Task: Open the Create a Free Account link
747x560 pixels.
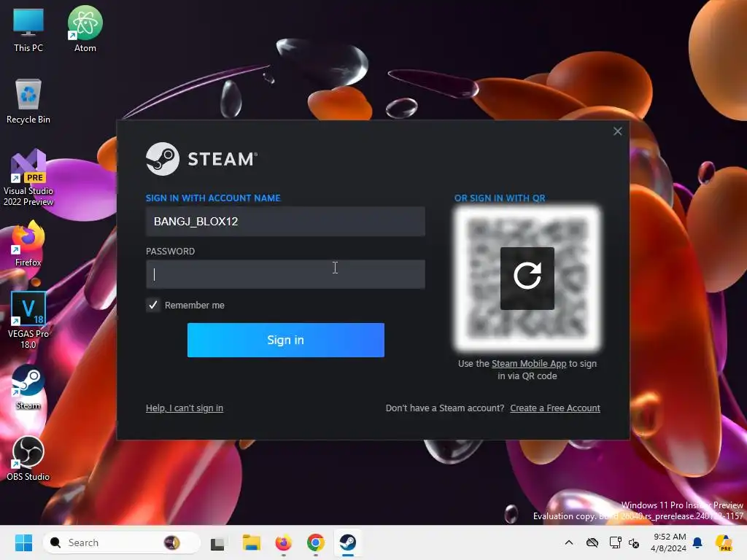Action: (555, 408)
